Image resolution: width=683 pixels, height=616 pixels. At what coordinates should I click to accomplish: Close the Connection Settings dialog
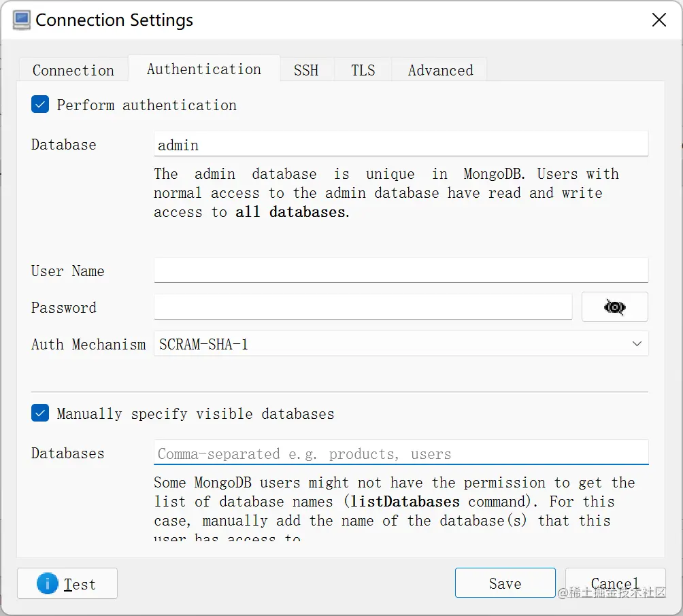(x=659, y=20)
